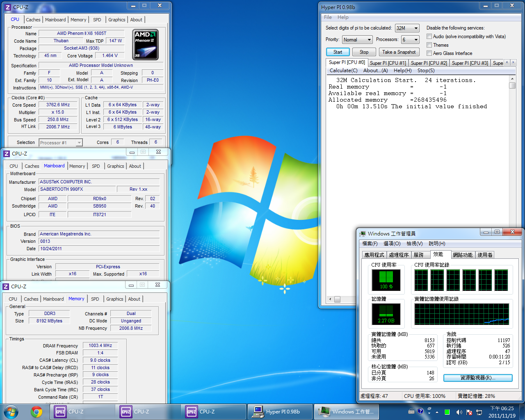Open the digits of pi 32M dropdown

click(407, 28)
